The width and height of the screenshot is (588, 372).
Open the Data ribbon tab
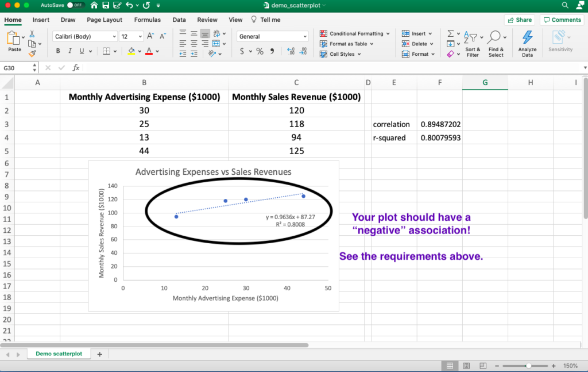coord(179,19)
